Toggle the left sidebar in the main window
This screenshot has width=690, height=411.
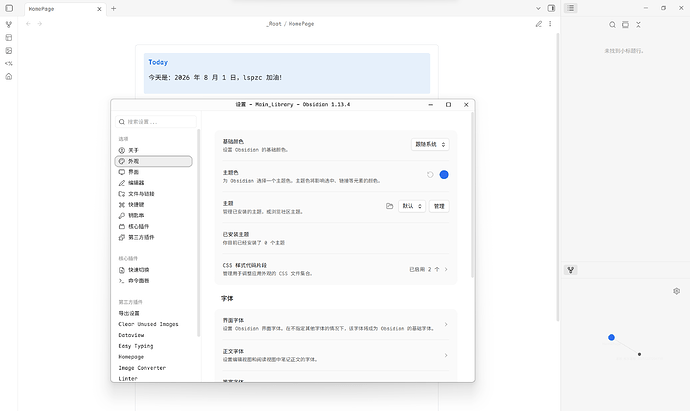pyautogui.click(x=9, y=8)
